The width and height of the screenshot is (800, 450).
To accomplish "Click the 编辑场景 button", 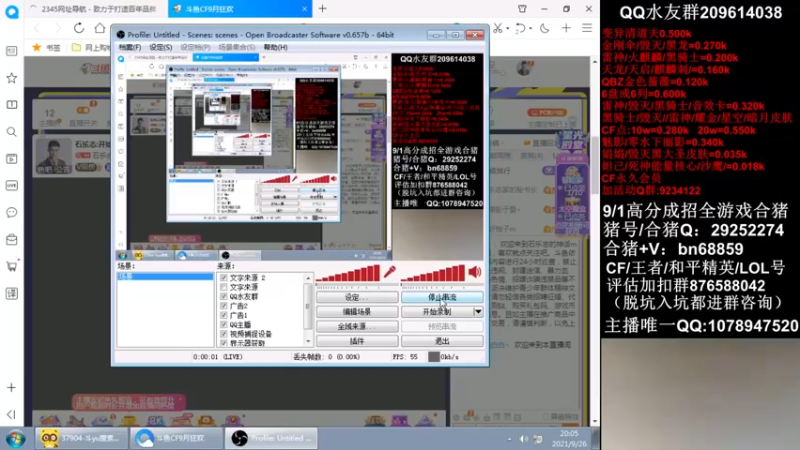I will pyautogui.click(x=357, y=312).
